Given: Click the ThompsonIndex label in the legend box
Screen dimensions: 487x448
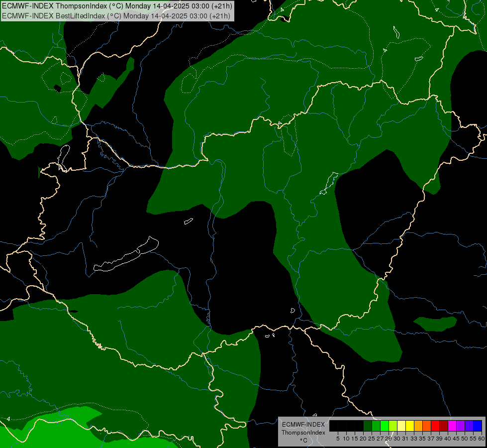Looking at the screenshot, I should (303, 433).
